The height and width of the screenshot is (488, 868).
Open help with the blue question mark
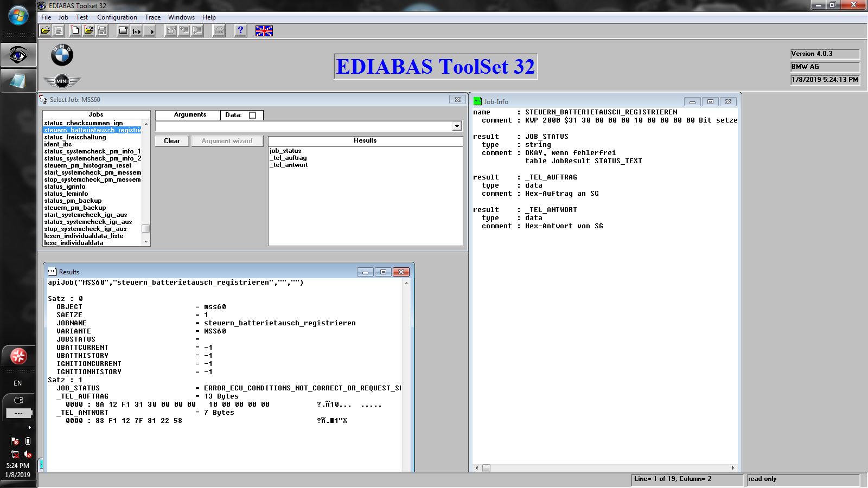click(x=240, y=31)
